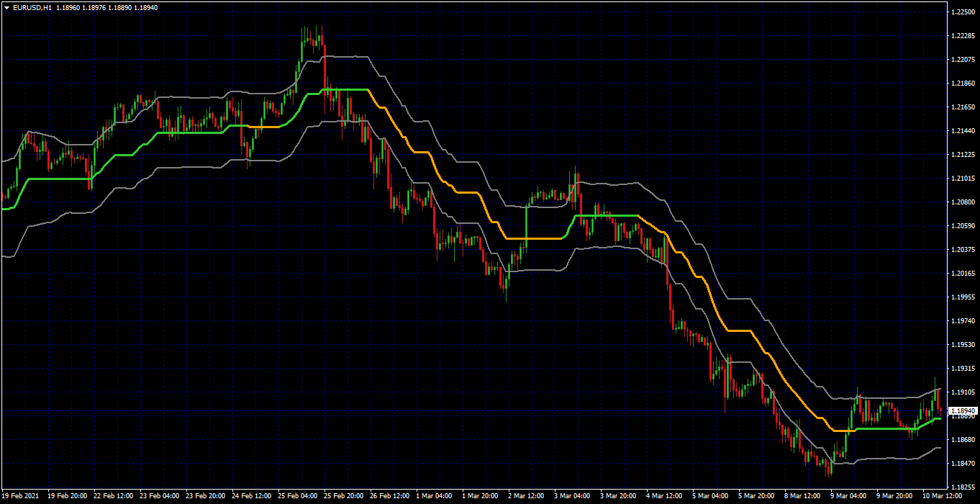
Task: Click the 25 Feb 04:00 time label
Action: coord(297,496)
